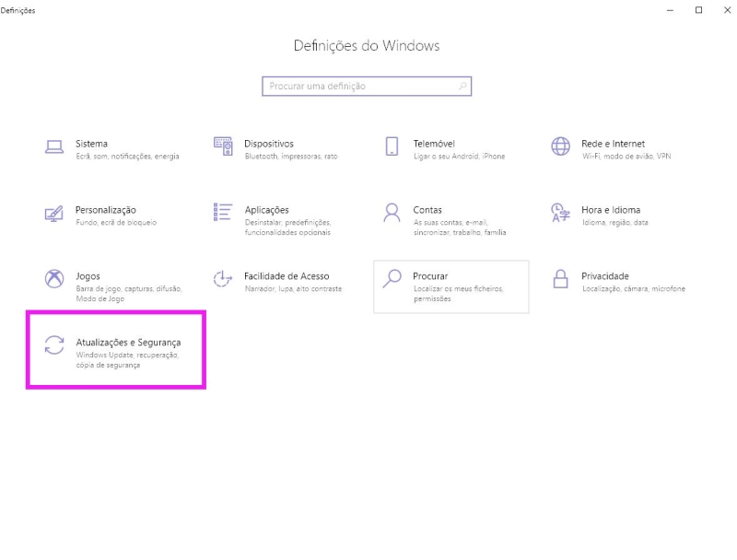The width and height of the screenshot is (737, 560).
Task: Click the Contas person icon
Action: 392,214
